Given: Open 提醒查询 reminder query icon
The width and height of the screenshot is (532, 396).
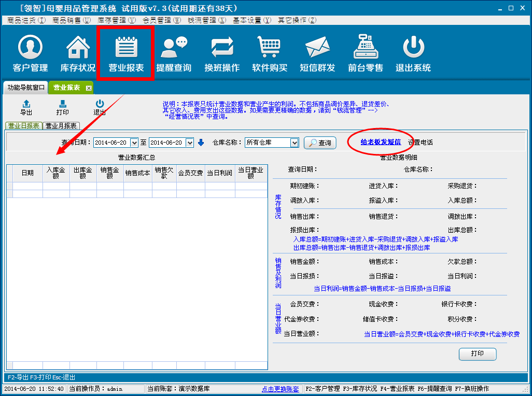Looking at the screenshot, I should (174, 48).
